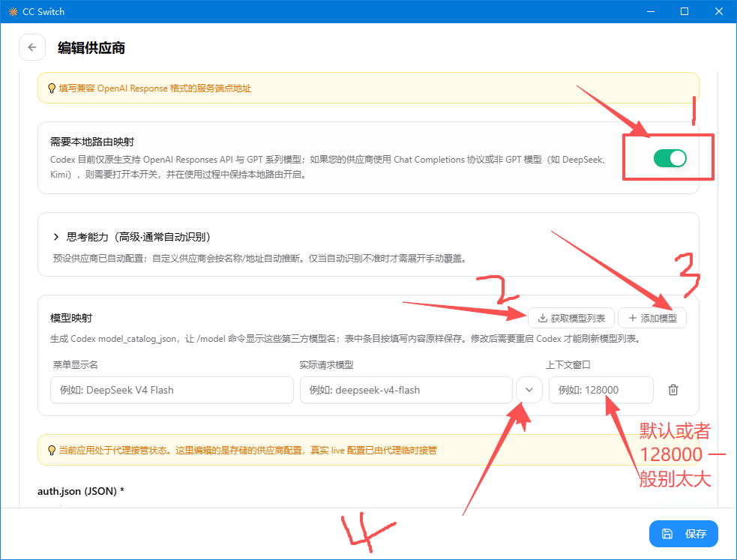Click the CC Switch app icon in title bar
Viewport: 737px width, 560px height.
pos(13,12)
